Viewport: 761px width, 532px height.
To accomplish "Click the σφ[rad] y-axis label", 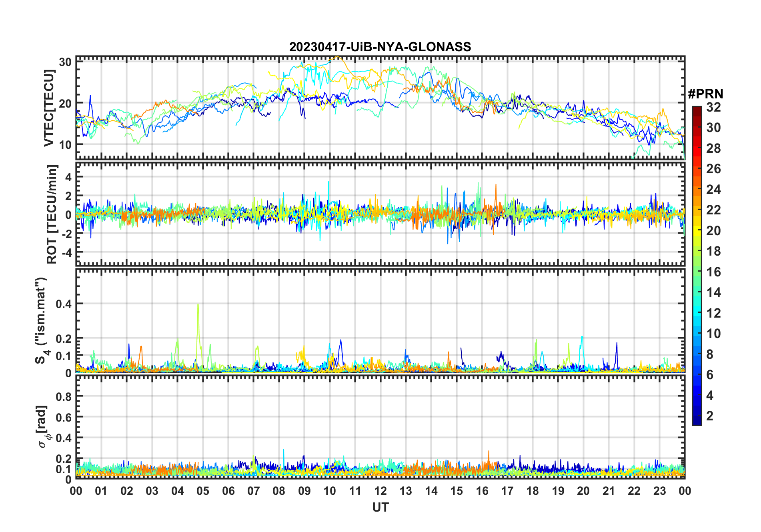I will (x=43, y=427).
